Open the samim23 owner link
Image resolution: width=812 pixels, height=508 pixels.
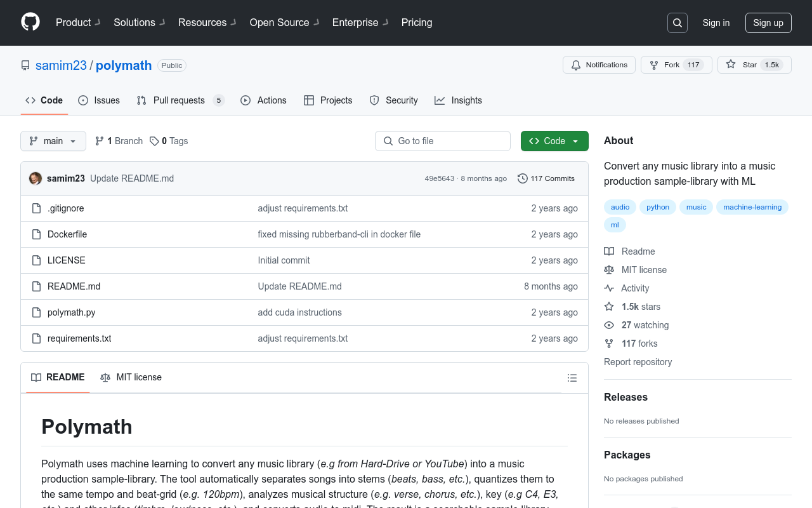click(x=61, y=65)
